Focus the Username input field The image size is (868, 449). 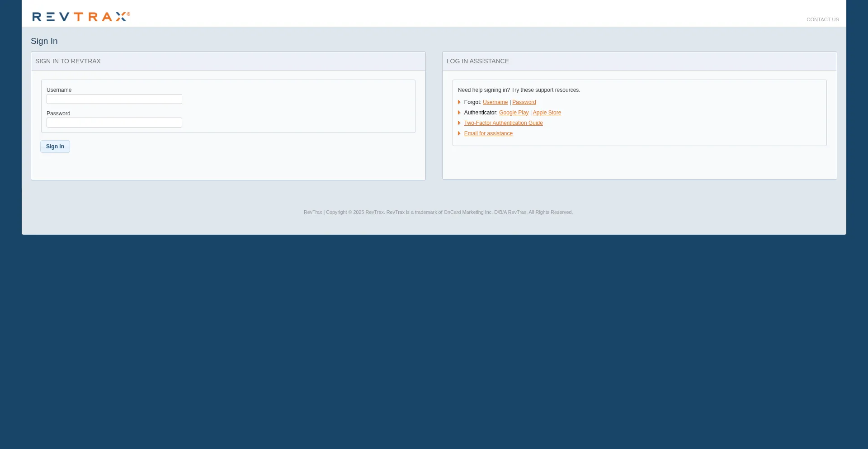point(114,99)
